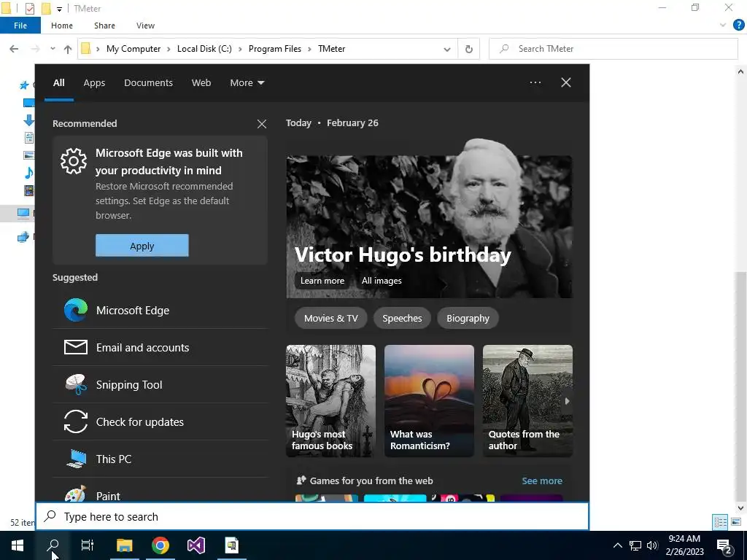747x560 pixels.
Task: Click Local Disk (C:) in address path
Action: pyautogui.click(x=204, y=49)
